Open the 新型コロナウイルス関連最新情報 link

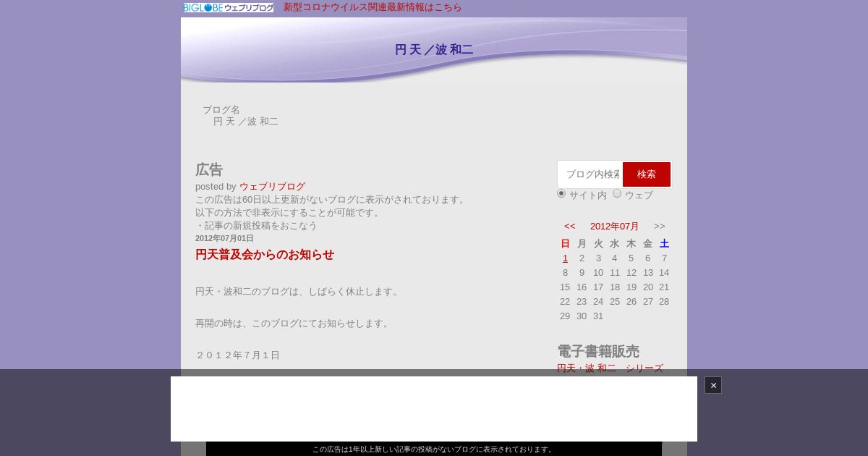(x=373, y=7)
